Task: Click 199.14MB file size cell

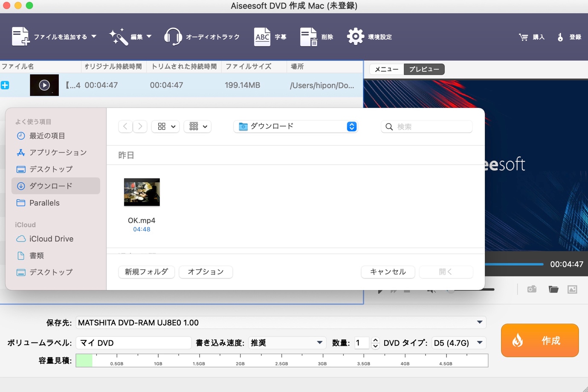Action: (x=243, y=85)
